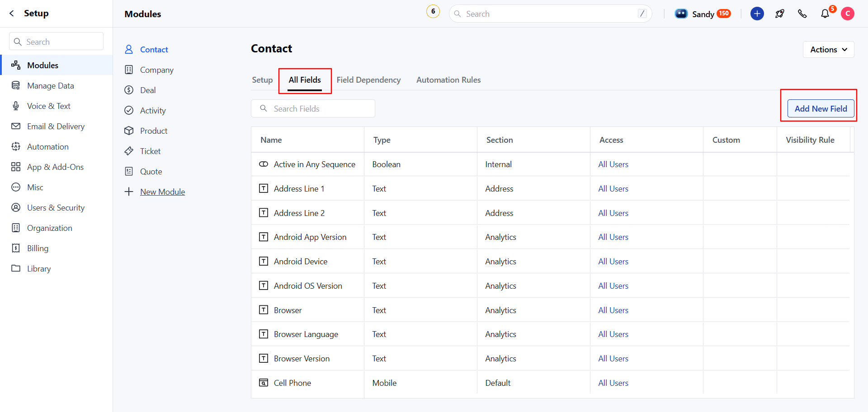Click the Custom column header
Image resolution: width=868 pixels, height=412 pixels.
tap(726, 140)
